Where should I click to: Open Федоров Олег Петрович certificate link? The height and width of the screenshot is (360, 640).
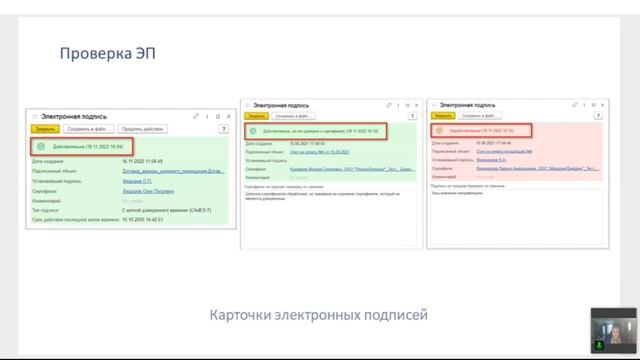[x=148, y=191]
